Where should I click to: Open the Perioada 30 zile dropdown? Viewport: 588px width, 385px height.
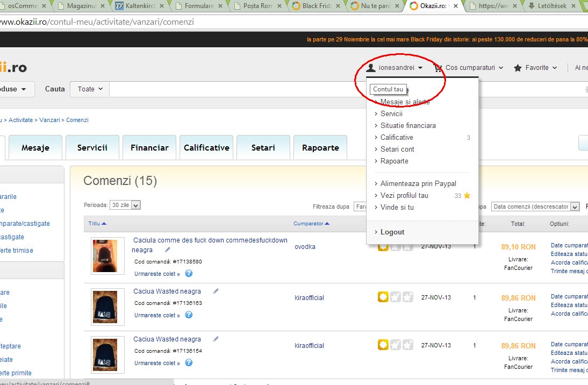pos(125,205)
